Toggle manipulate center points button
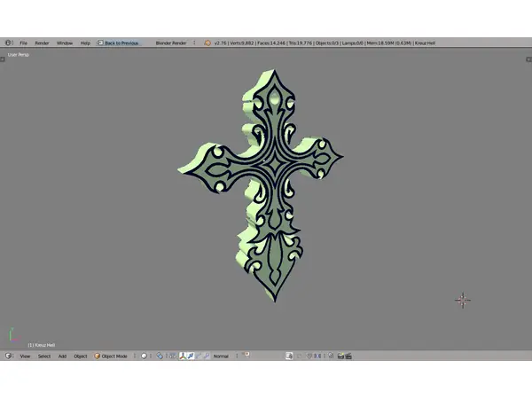532x399 pixels. pyautogui.click(x=173, y=356)
